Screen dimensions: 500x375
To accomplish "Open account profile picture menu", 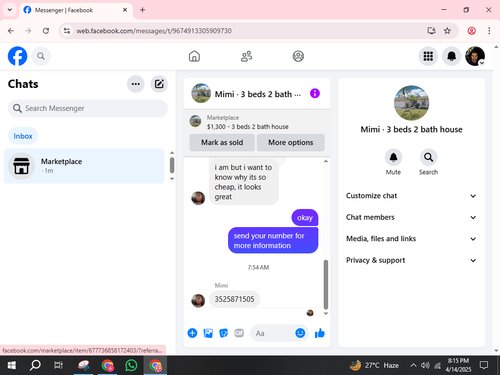I will [475, 56].
